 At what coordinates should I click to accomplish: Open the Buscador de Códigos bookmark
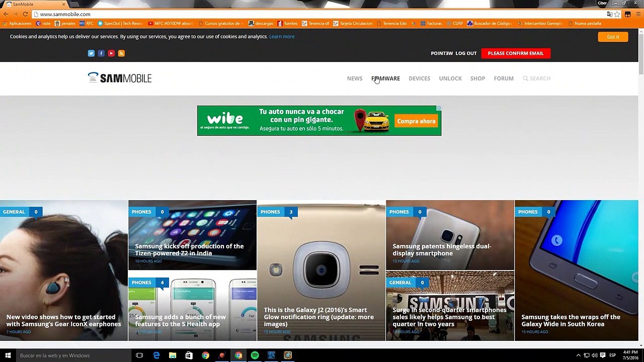pyautogui.click(x=490, y=24)
